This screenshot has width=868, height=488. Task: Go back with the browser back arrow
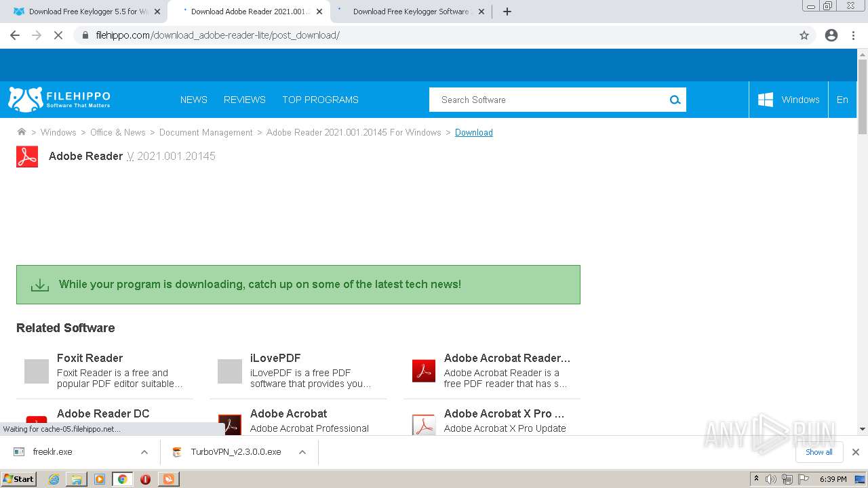pyautogui.click(x=15, y=35)
